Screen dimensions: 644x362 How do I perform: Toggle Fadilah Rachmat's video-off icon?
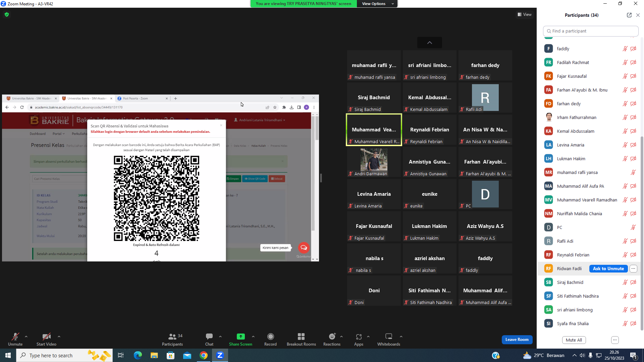tap(633, 62)
